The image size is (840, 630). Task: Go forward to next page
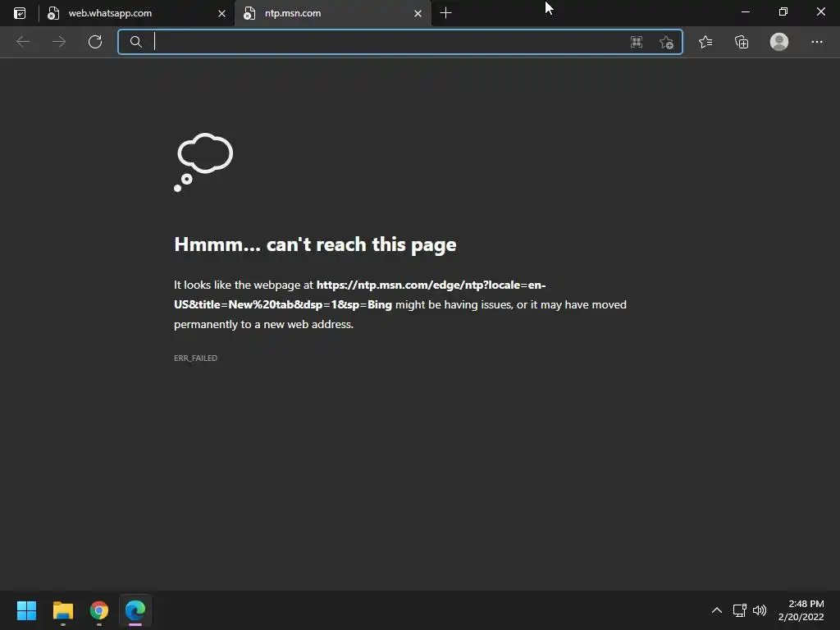[x=59, y=42]
